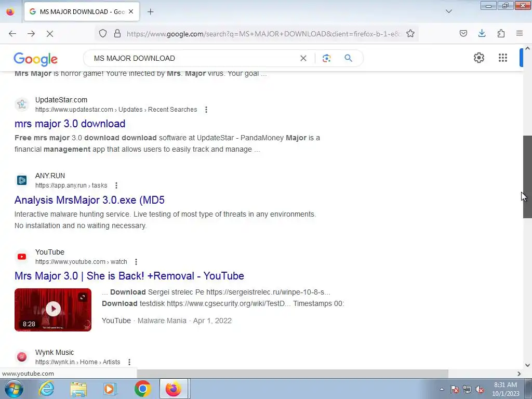The height and width of the screenshot is (399, 532).
Task: Open the muted volume tray icon
Action: (480, 390)
